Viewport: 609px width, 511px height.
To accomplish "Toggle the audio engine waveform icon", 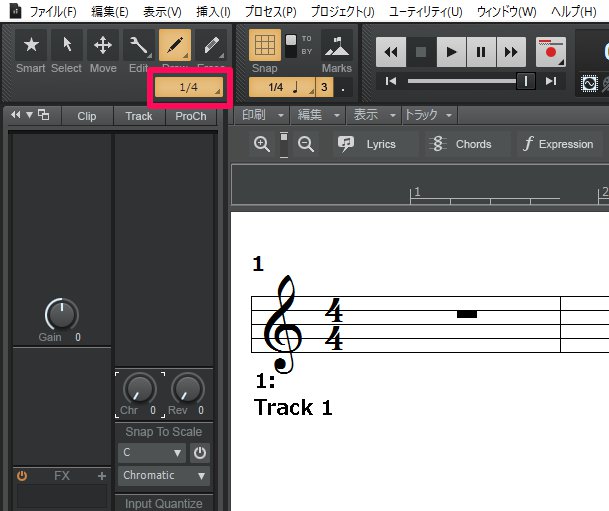I will (589, 83).
